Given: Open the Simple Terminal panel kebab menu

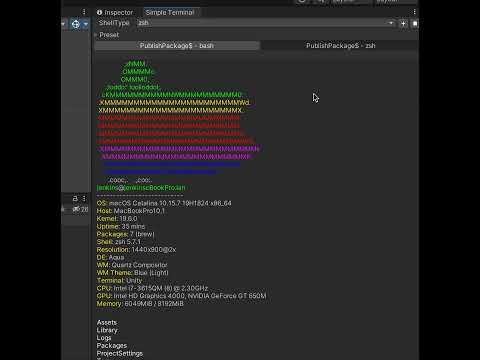Looking at the screenshot, I should (x=414, y=12).
